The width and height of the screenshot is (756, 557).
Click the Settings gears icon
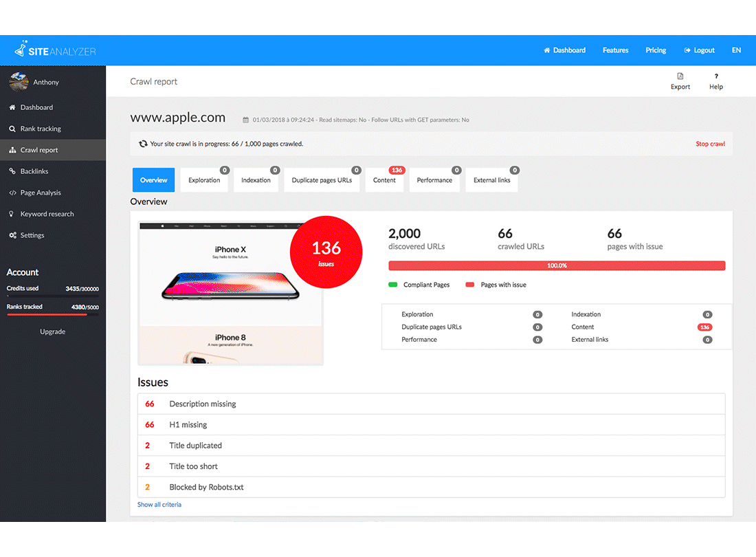(x=12, y=235)
